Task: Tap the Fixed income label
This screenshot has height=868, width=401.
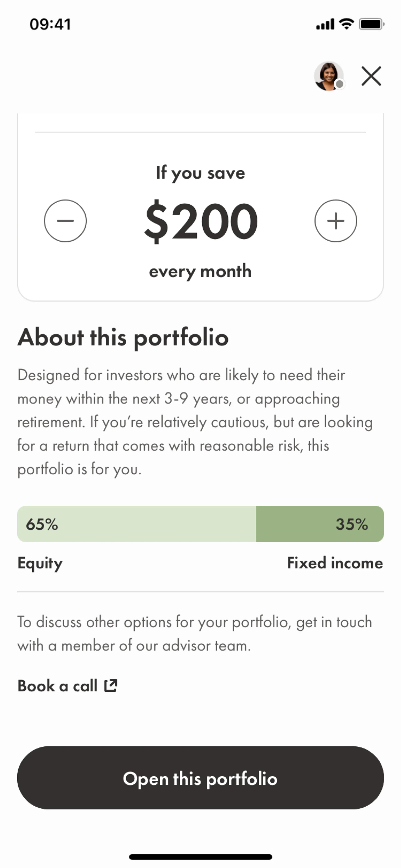Action: click(335, 563)
